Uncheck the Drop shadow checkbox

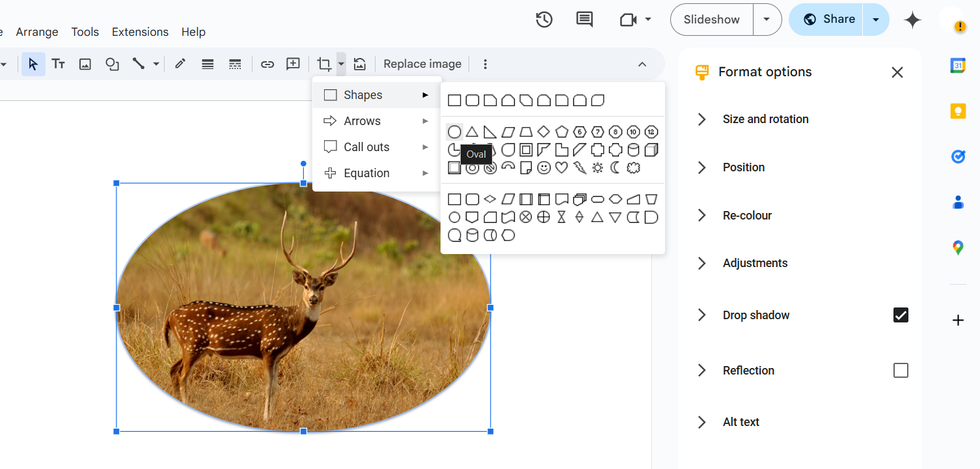tap(901, 315)
